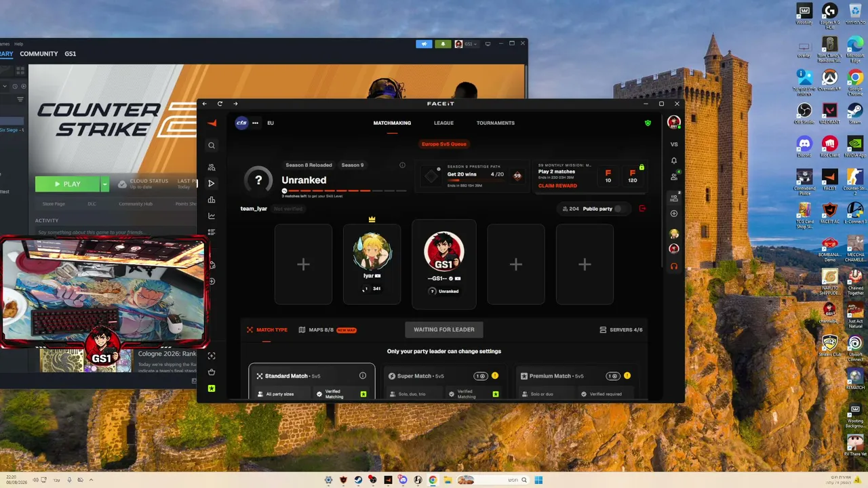The width and height of the screenshot is (868, 488).
Task: Open the GS1 profile avatar in FACEIT
Action: (x=674, y=123)
